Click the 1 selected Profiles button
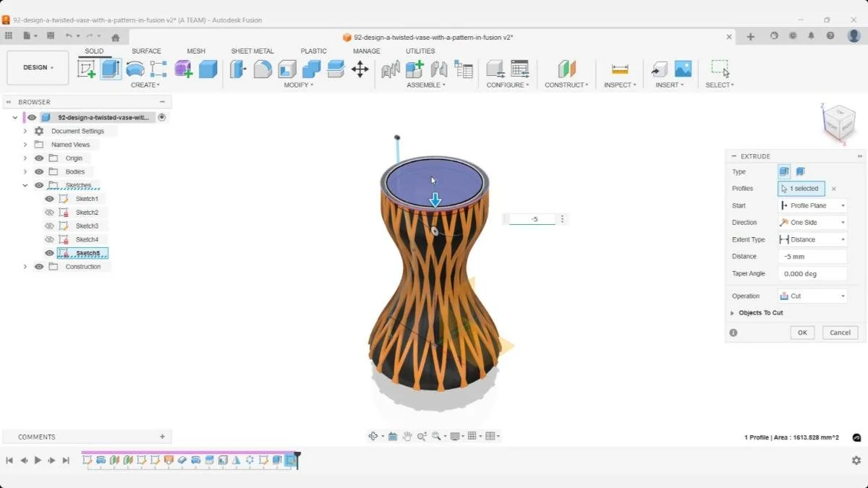The height and width of the screenshot is (488, 868). click(x=801, y=189)
